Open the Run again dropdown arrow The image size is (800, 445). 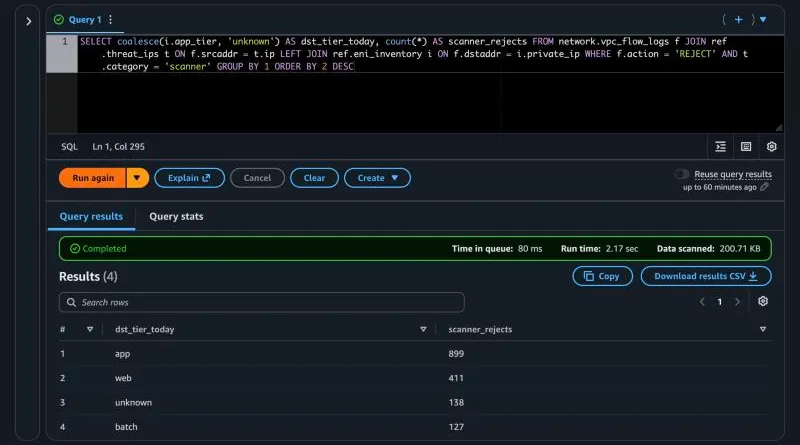137,178
